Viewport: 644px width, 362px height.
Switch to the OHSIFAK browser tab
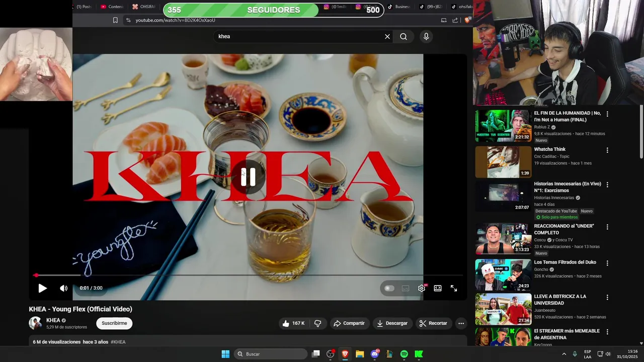click(x=144, y=7)
